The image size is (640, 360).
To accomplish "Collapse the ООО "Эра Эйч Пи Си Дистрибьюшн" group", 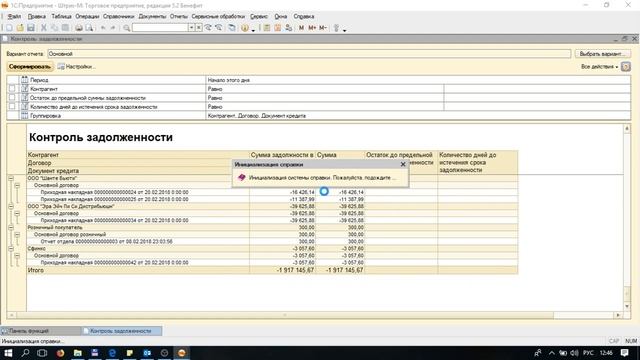I will [11, 206].
